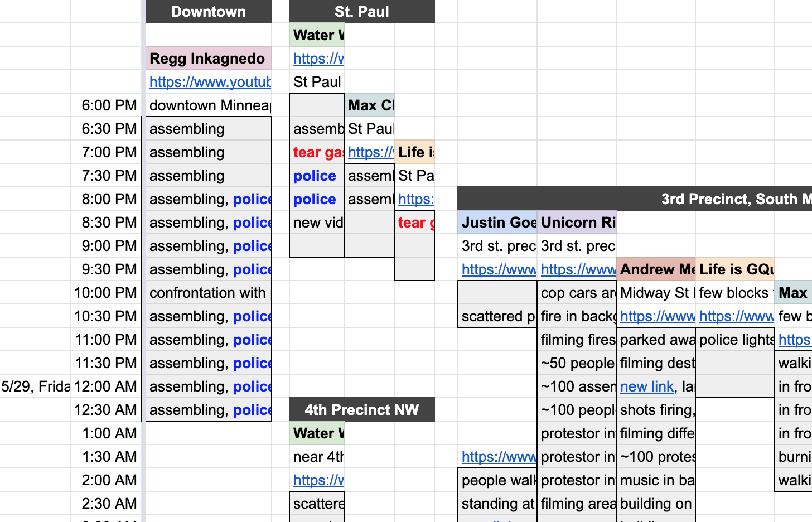Select the 3rd Precinct, South header bar
Image resolution: width=812 pixels, height=522 pixels.
[635, 199]
